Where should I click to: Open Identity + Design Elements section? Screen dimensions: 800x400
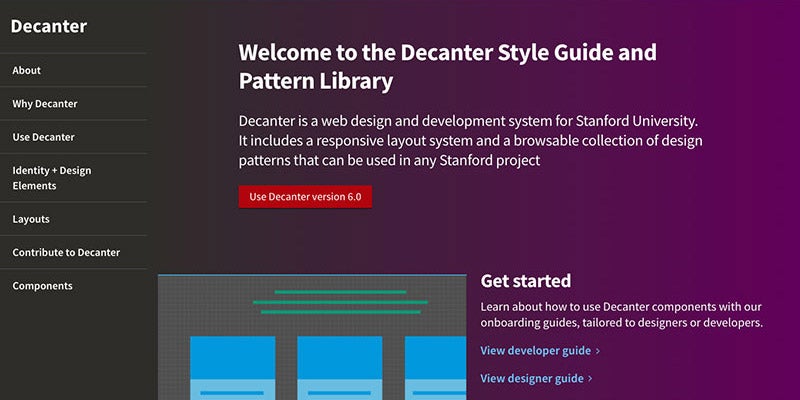coord(52,178)
